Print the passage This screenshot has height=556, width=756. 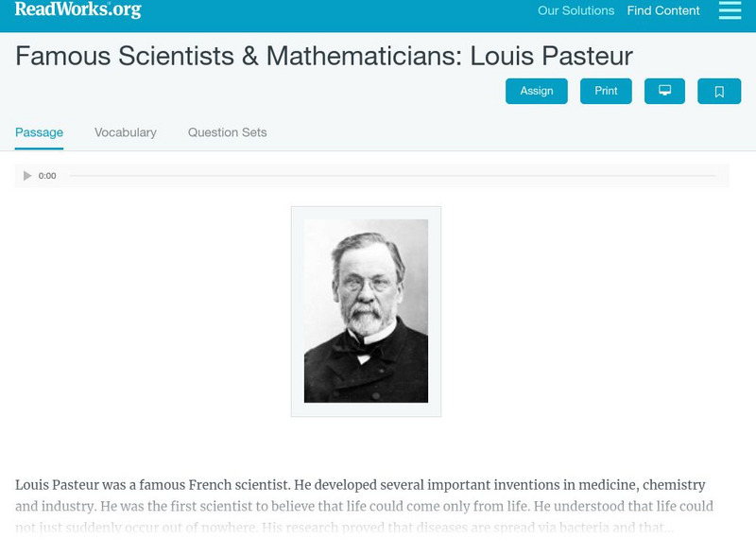[606, 91]
